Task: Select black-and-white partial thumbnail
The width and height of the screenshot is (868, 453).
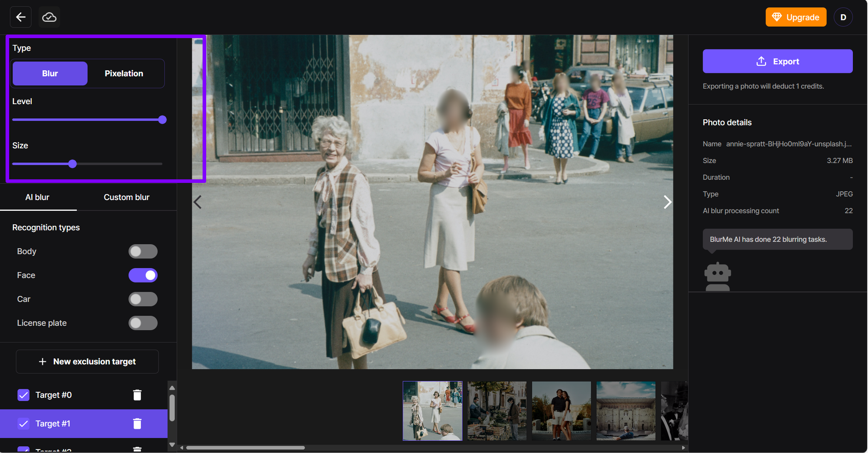Action: [674, 411]
